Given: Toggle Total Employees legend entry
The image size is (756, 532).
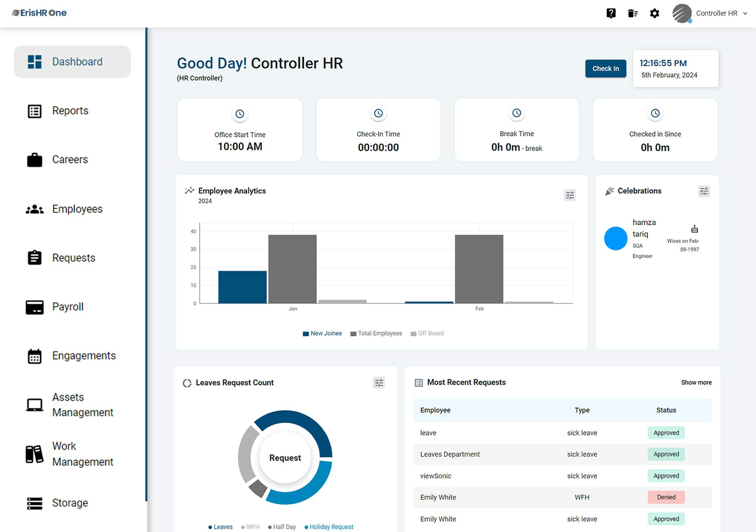Looking at the screenshot, I should [376, 333].
